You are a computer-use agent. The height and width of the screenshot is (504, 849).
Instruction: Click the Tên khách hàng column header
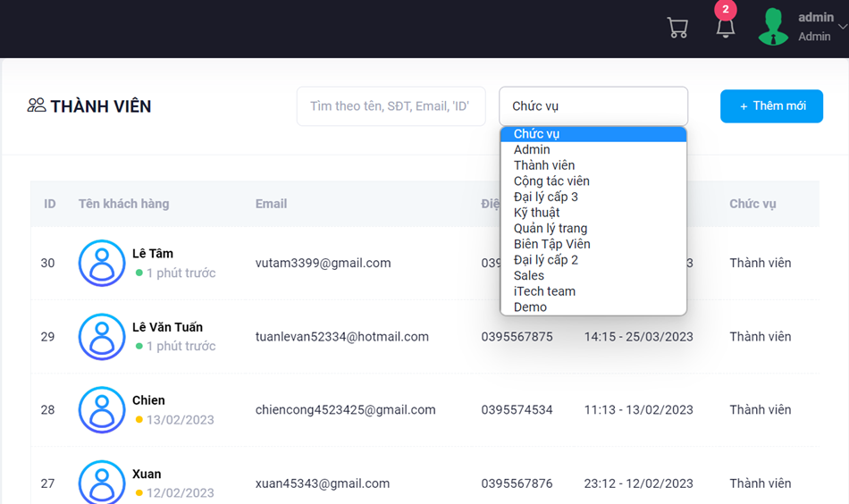(123, 204)
